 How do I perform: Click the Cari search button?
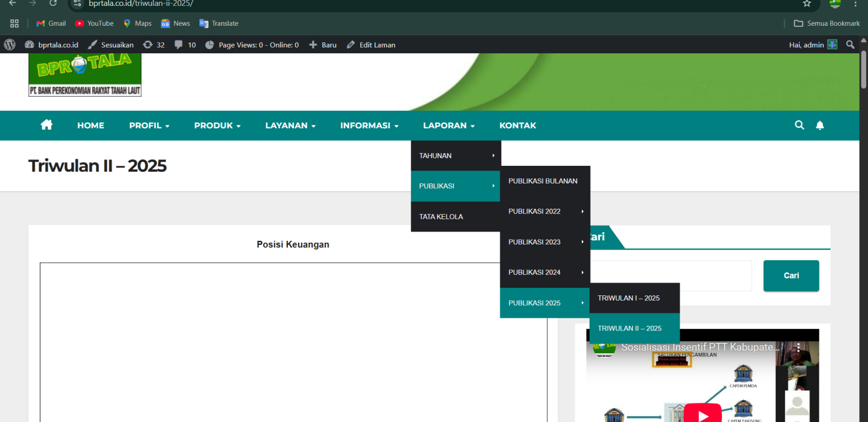pos(791,275)
